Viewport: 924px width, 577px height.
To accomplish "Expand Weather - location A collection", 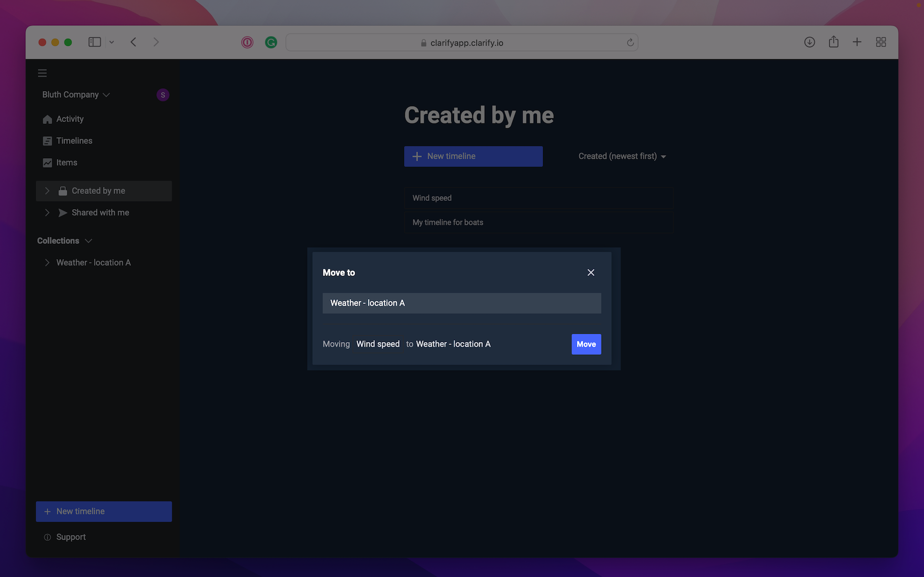I will pyautogui.click(x=47, y=263).
